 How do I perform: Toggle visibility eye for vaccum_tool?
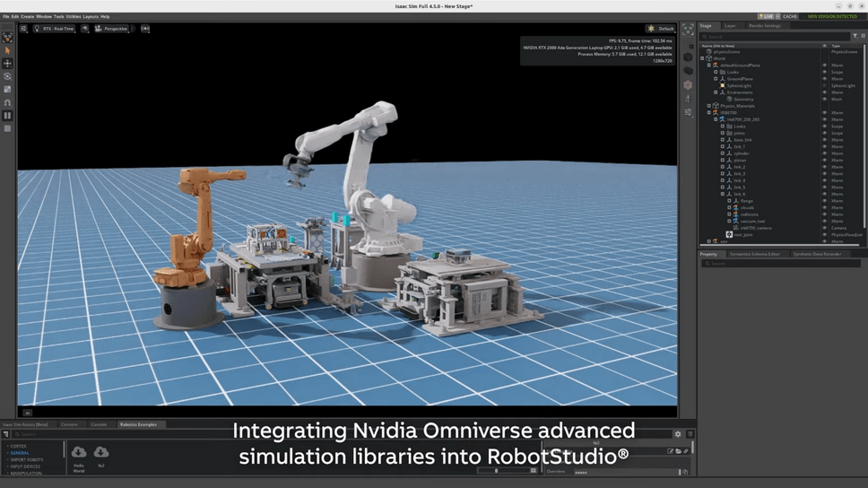point(824,221)
